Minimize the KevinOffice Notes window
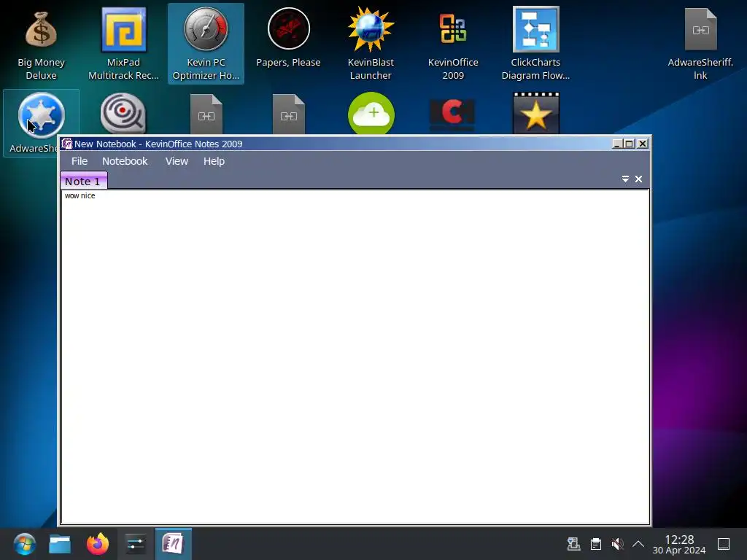 click(x=617, y=144)
